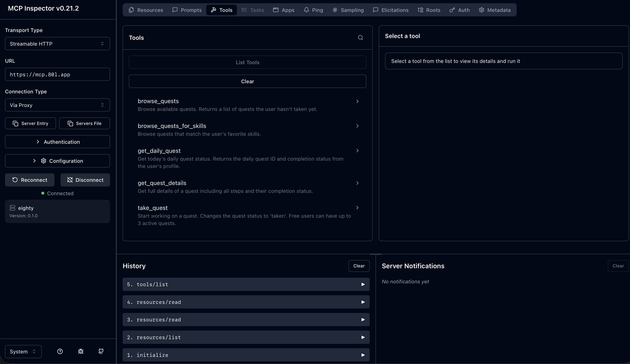Select the take_quest tool

click(248, 215)
